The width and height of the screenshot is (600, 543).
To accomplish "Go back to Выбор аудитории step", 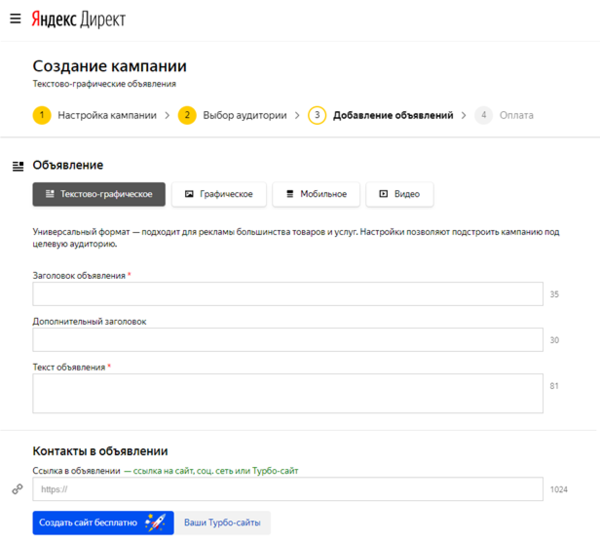I will coord(244,115).
